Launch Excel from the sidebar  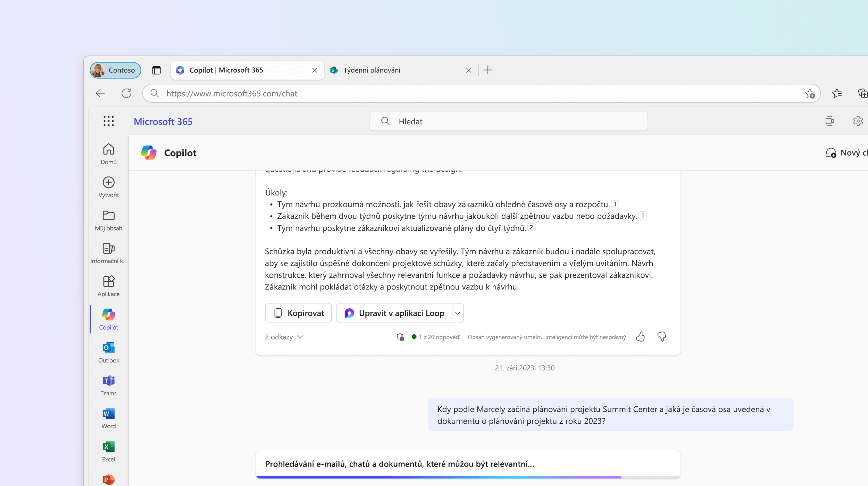[x=108, y=451]
